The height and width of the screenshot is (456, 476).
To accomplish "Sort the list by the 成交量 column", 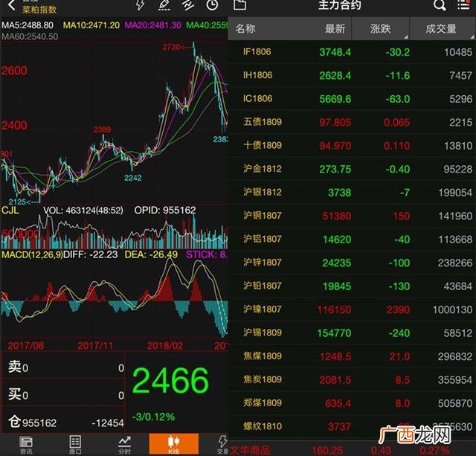I will point(441,29).
